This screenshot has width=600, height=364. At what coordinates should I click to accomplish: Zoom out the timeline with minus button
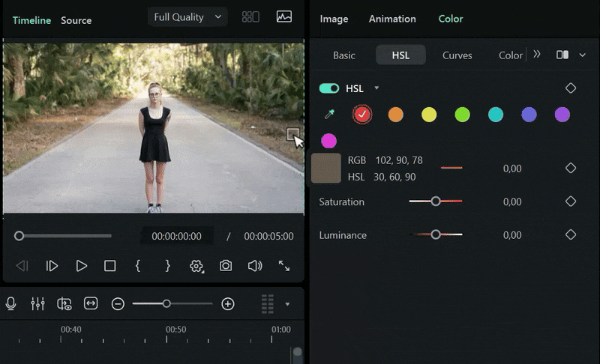point(118,304)
